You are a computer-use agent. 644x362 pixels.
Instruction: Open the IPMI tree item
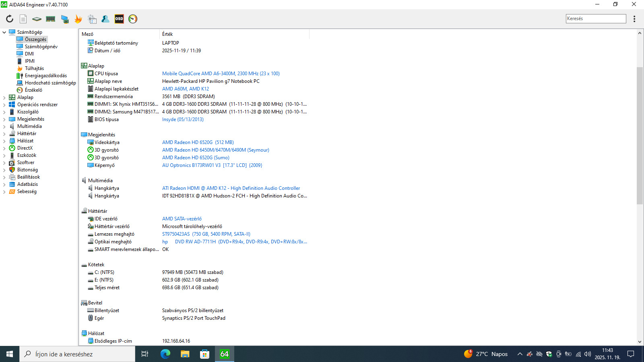click(26, 61)
